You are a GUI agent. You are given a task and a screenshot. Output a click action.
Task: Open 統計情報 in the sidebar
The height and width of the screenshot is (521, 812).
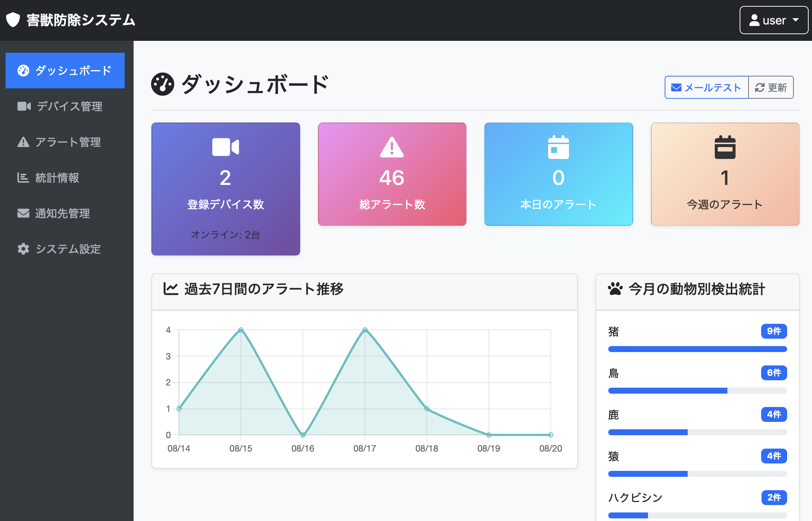pyautogui.click(x=65, y=178)
